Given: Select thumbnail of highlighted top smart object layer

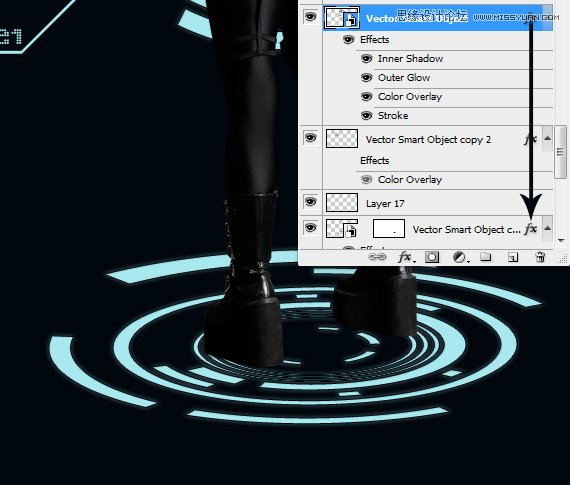Looking at the screenshot, I should tap(342, 17).
